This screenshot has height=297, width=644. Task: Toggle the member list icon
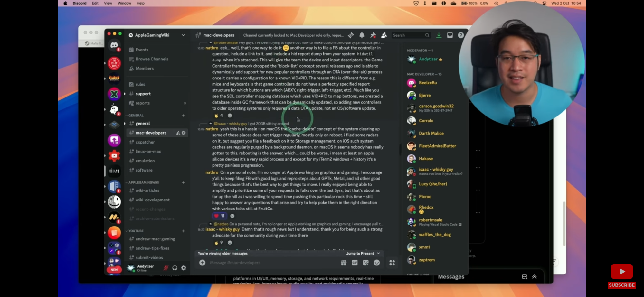pyautogui.click(x=384, y=35)
